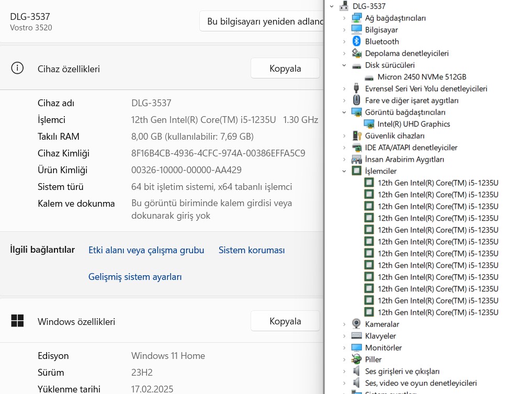Select the Bilgisayar tree label
The image size is (532, 394).
click(381, 30)
